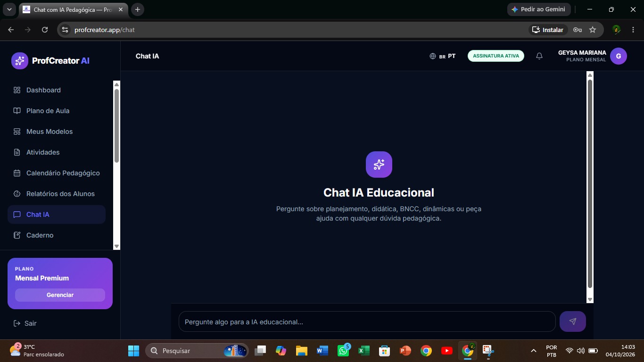Image resolution: width=644 pixels, height=362 pixels.
Task: Open the Dashboard sidebar item
Action: pos(57,90)
